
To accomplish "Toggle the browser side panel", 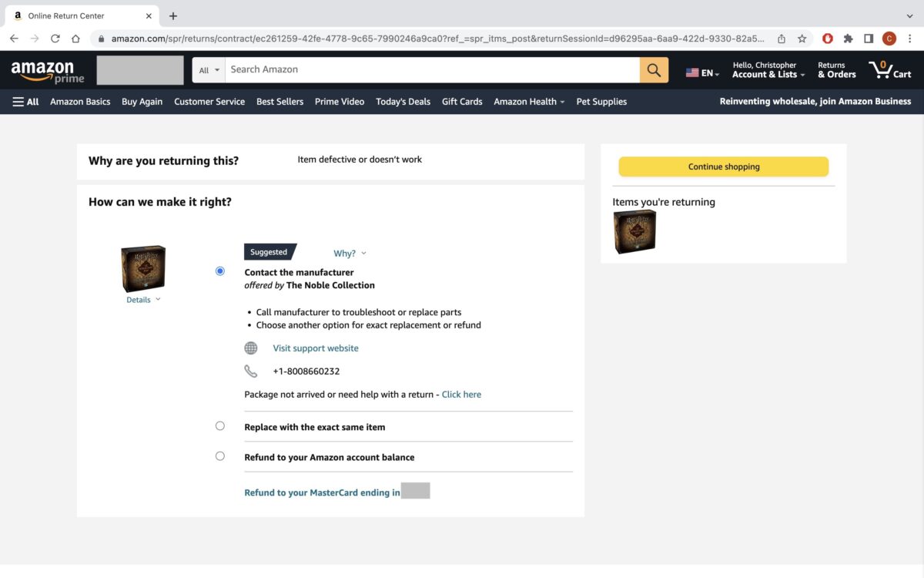I will point(869,38).
